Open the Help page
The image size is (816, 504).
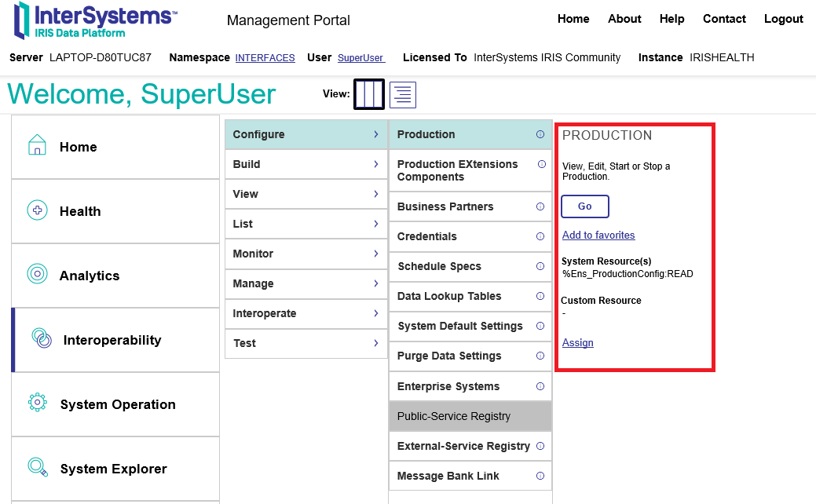671,19
